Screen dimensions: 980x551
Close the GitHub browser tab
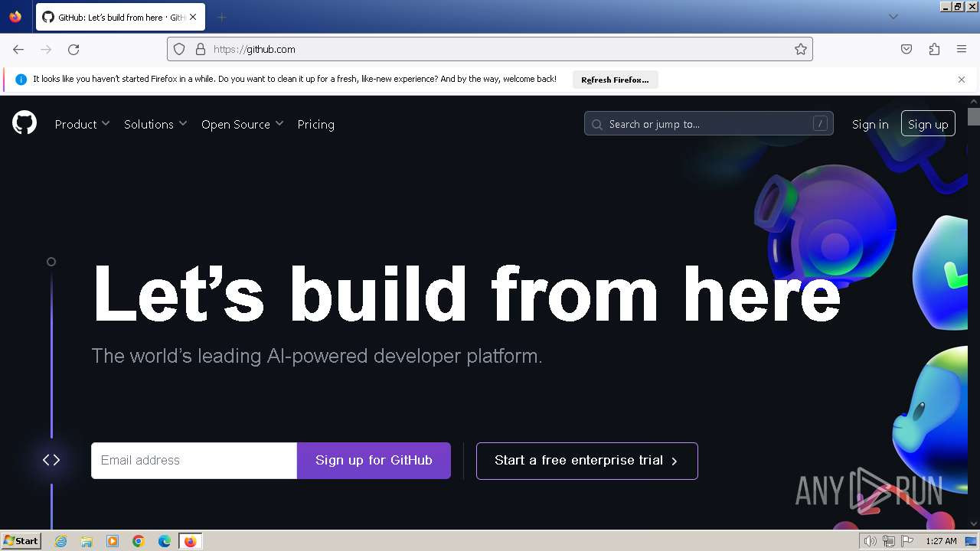(192, 17)
